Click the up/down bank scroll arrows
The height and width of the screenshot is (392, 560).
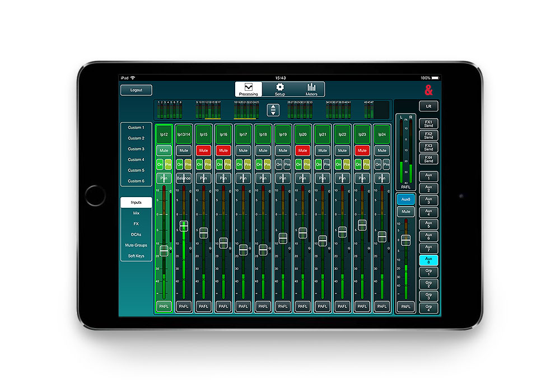coord(273,110)
